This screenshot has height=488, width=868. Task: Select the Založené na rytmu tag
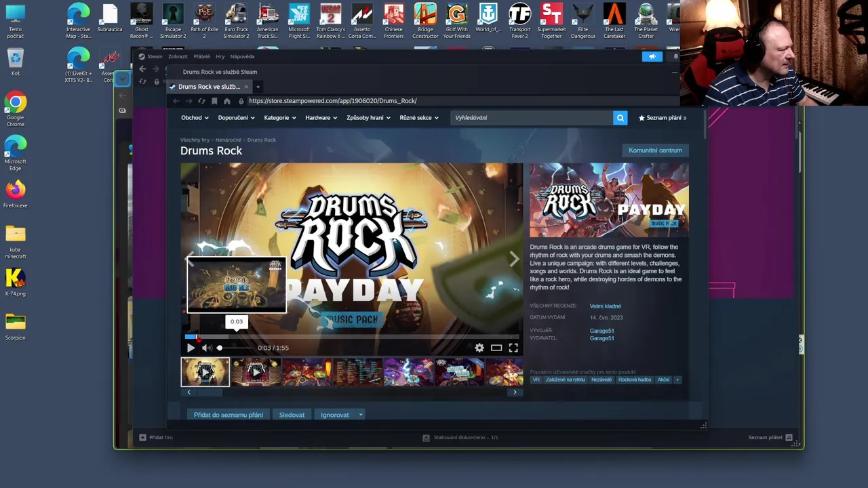pos(566,380)
